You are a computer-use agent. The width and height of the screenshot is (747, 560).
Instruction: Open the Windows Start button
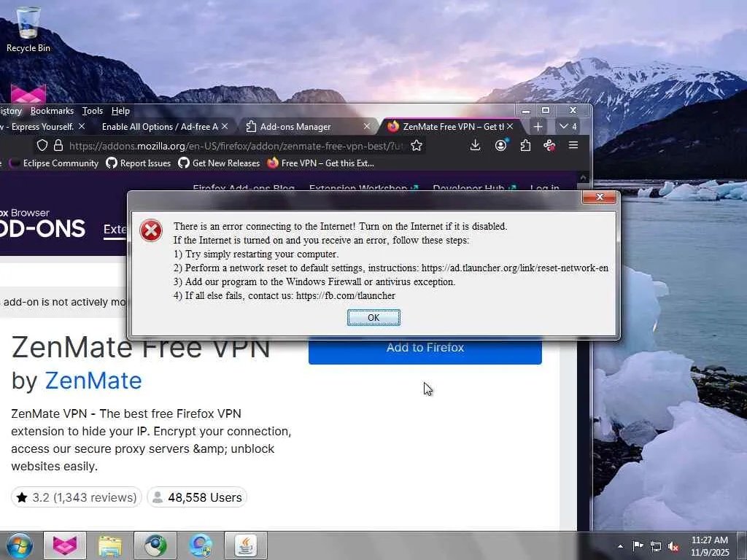20,545
